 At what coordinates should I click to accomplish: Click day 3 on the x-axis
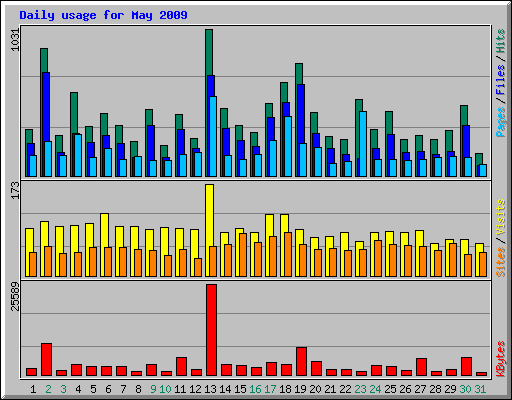[63, 389]
